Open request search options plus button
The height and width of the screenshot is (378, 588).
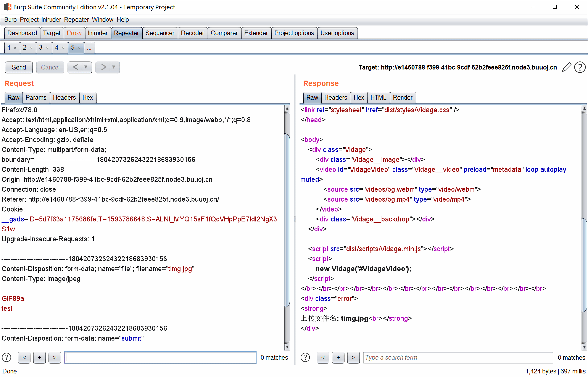[39, 357]
